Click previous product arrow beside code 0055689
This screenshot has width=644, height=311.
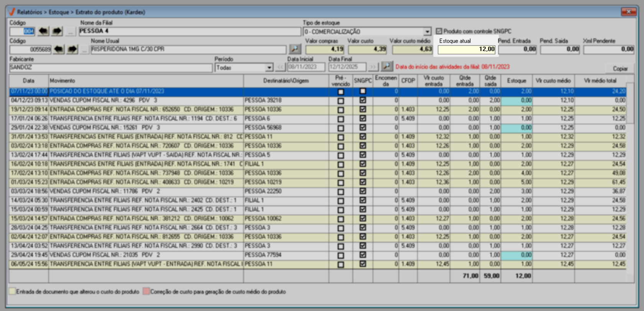click(x=59, y=49)
